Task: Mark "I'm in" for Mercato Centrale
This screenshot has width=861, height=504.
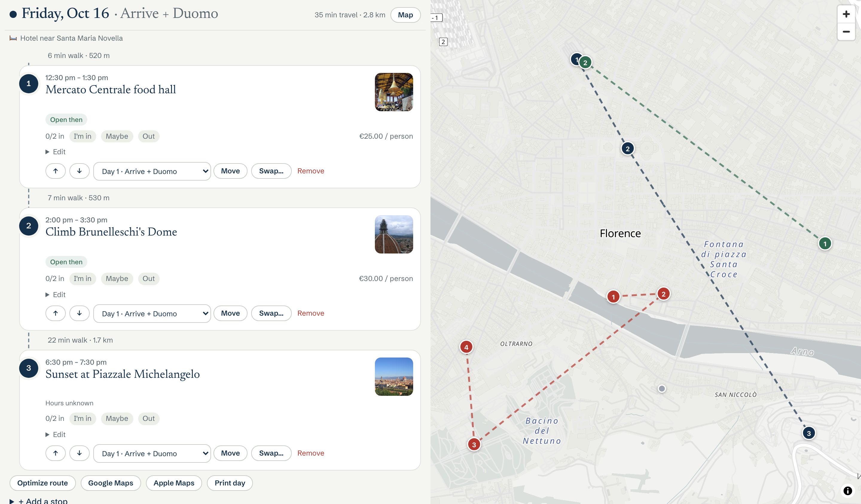Action: [82, 136]
